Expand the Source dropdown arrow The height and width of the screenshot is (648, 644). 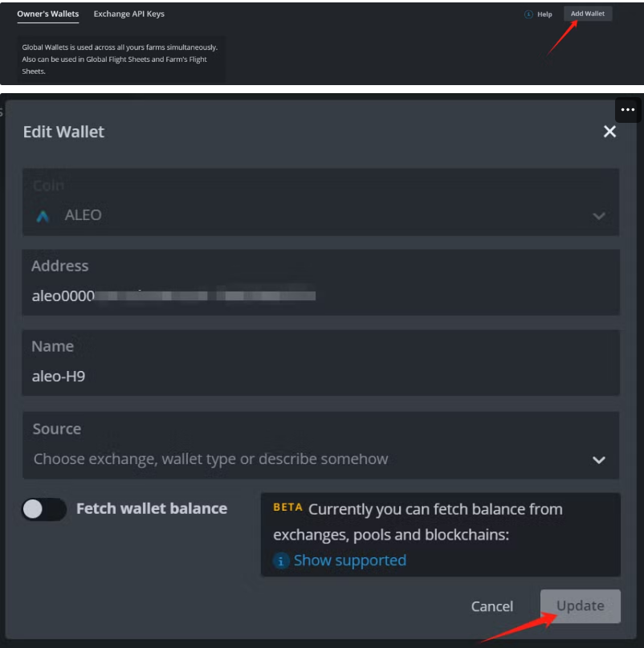click(x=598, y=460)
